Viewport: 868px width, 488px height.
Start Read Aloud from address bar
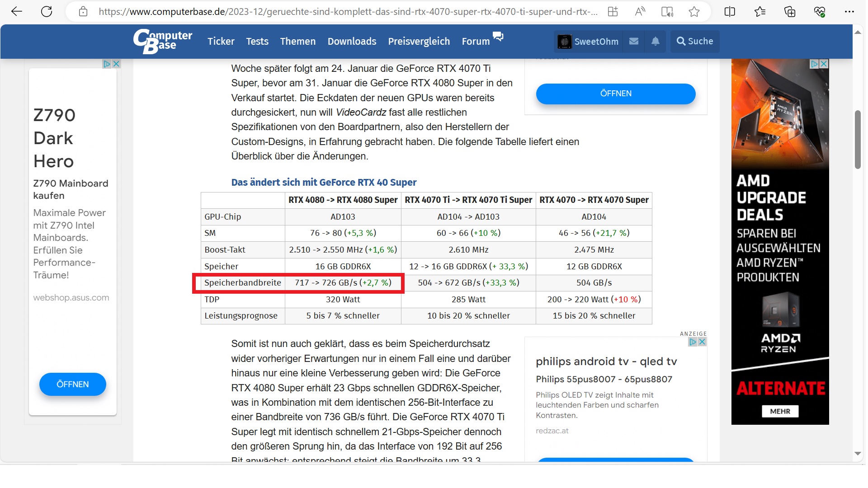[640, 12]
